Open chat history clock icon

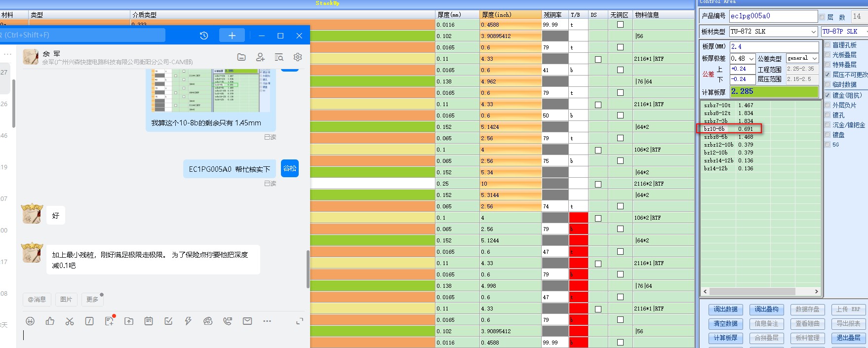204,36
